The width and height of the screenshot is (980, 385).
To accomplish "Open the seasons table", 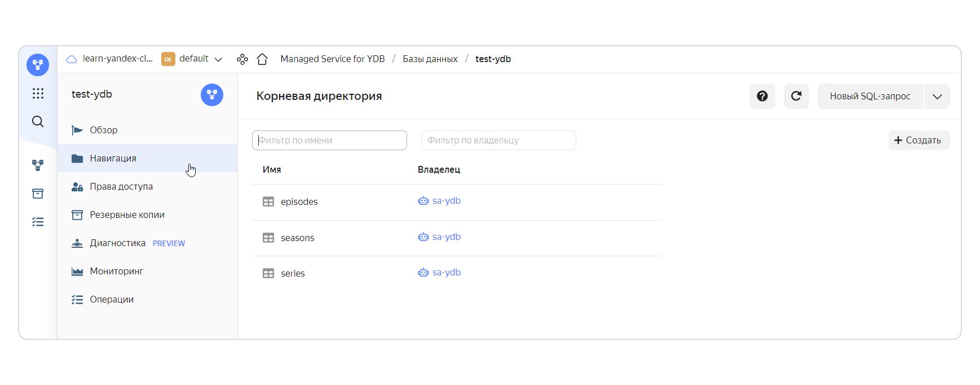I will [x=297, y=238].
